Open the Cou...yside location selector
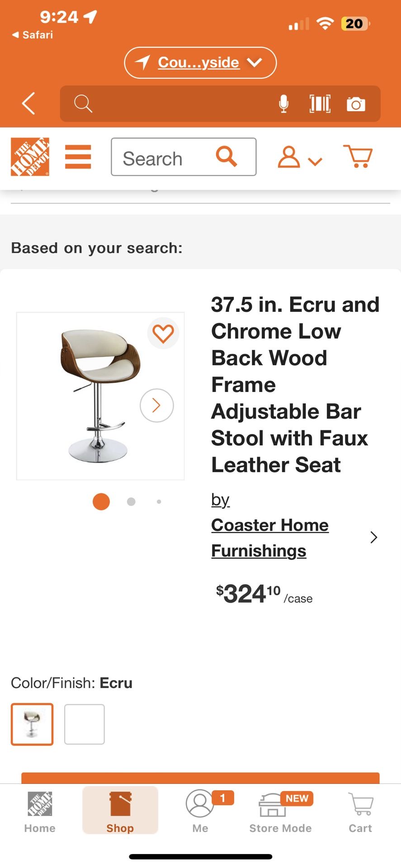 (x=200, y=62)
